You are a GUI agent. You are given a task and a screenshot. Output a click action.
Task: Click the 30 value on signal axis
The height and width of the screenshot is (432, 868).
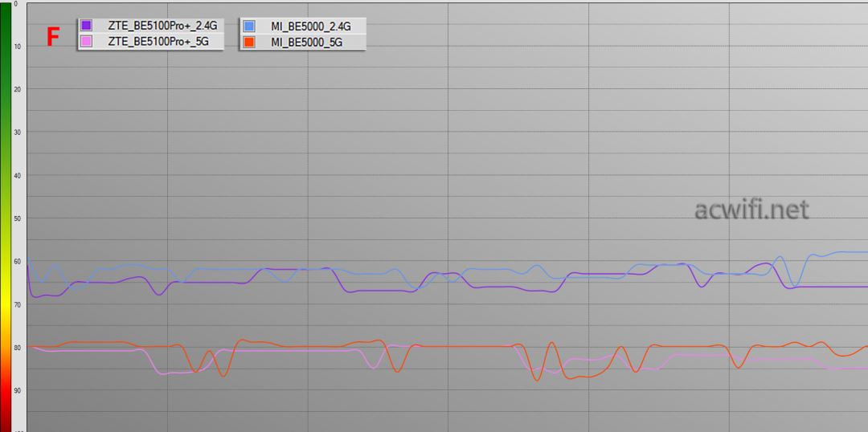17,132
